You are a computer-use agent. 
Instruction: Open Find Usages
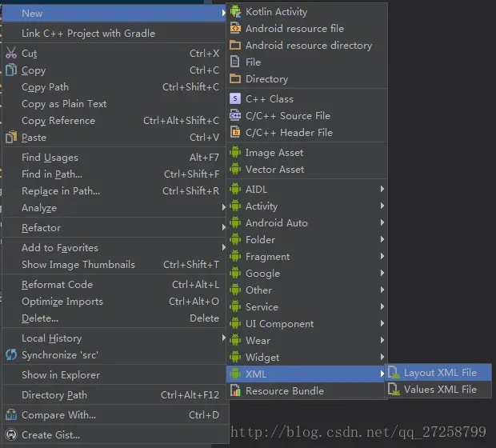(114, 158)
